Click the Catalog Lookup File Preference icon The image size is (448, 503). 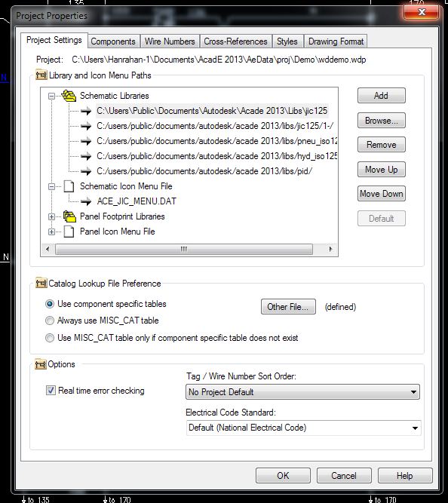[41, 284]
